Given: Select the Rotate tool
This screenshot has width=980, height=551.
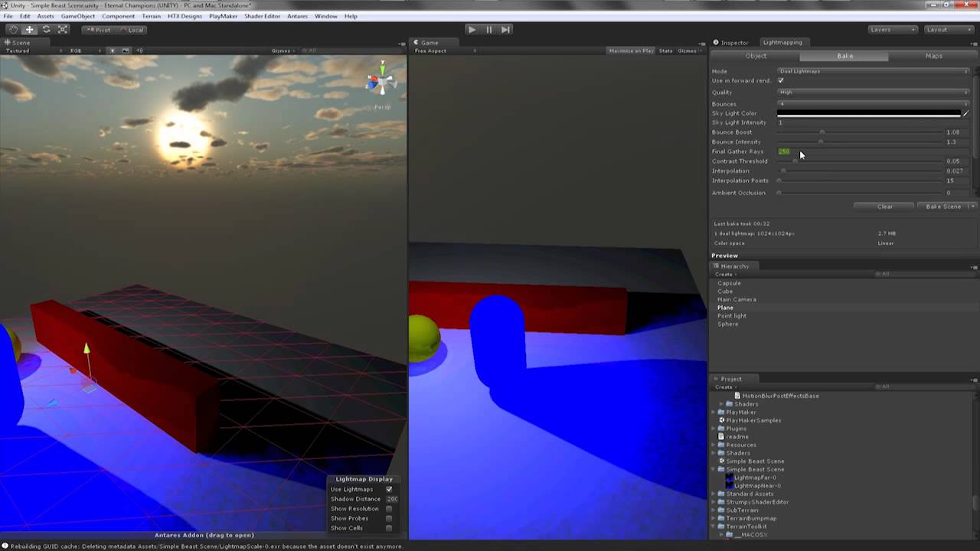Looking at the screenshot, I should tap(45, 29).
